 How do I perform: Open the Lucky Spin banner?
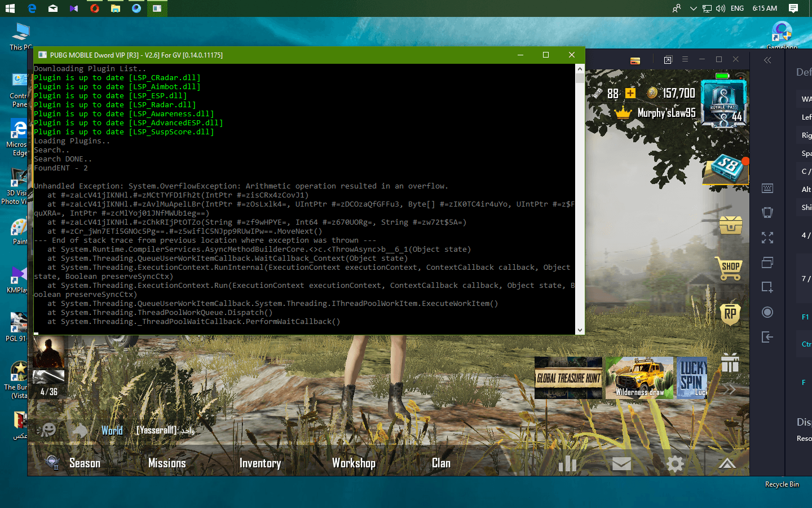[x=691, y=378]
